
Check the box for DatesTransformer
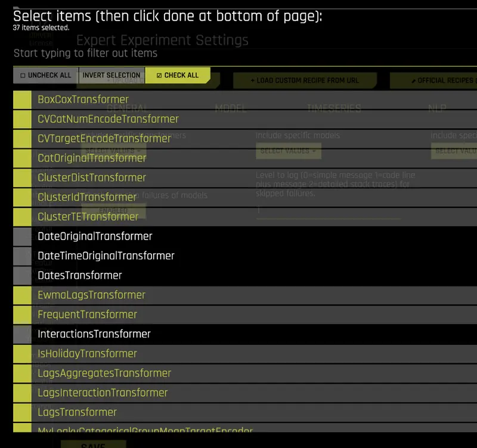(x=22, y=276)
